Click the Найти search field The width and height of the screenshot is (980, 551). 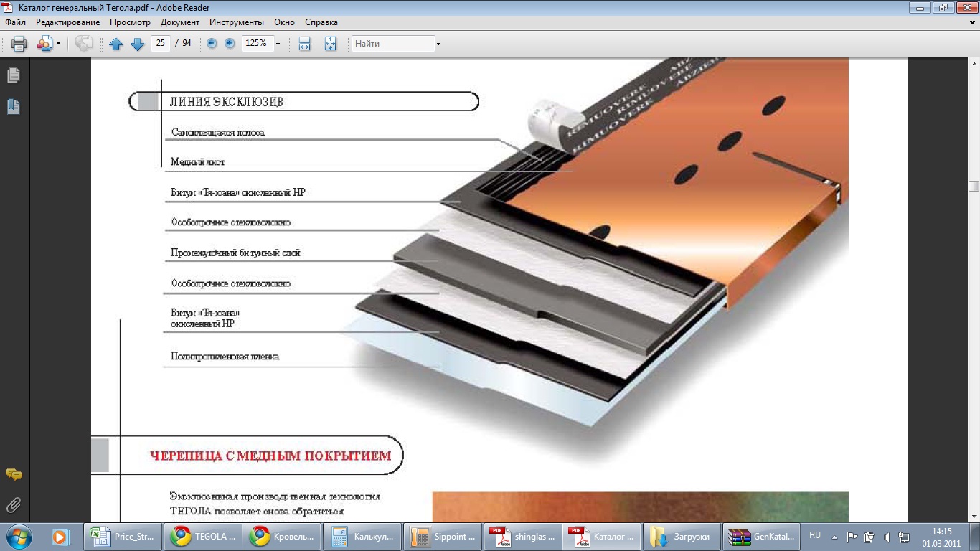(392, 44)
